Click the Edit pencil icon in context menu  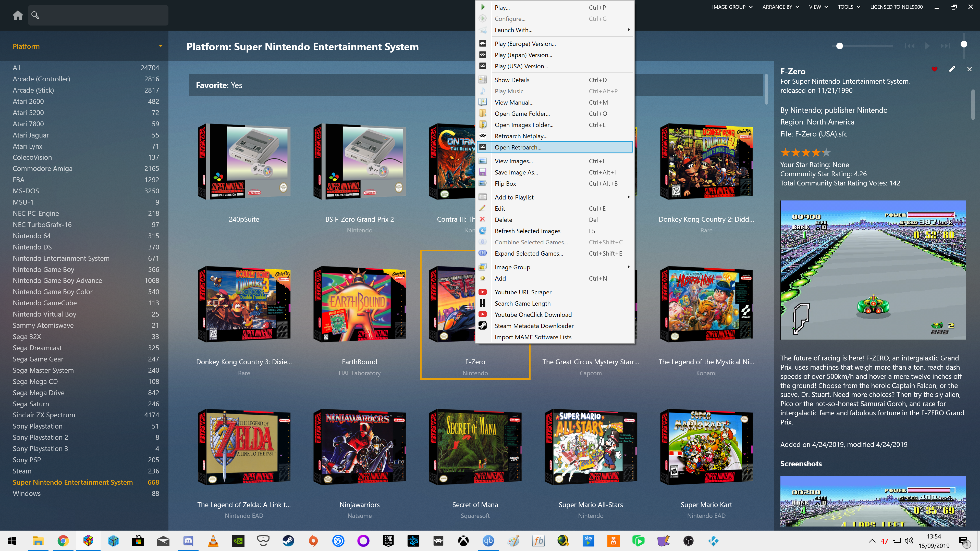pyautogui.click(x=482, y=208)
